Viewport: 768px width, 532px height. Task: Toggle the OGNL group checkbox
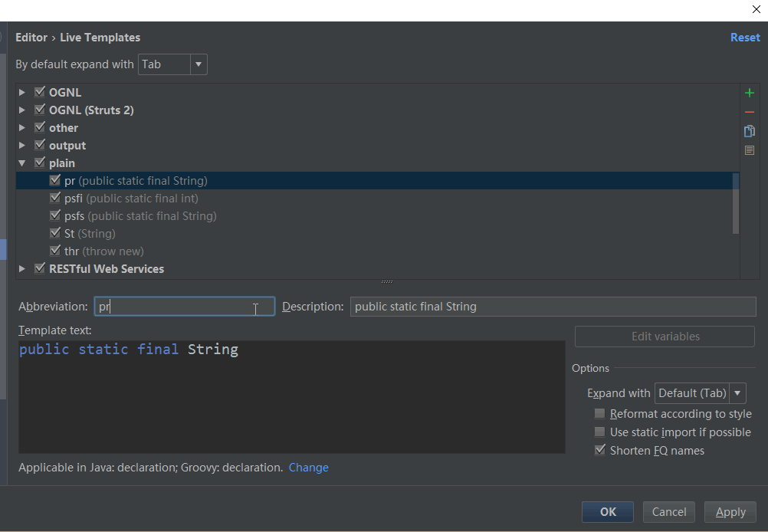(40, 92)
